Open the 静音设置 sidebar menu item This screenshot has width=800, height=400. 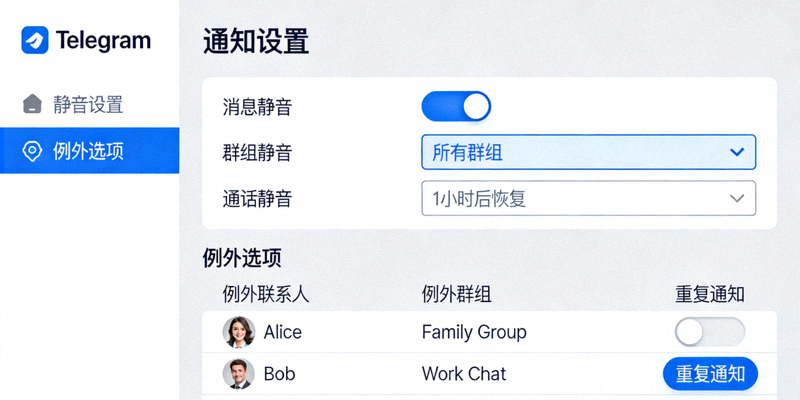pos(88,104)
